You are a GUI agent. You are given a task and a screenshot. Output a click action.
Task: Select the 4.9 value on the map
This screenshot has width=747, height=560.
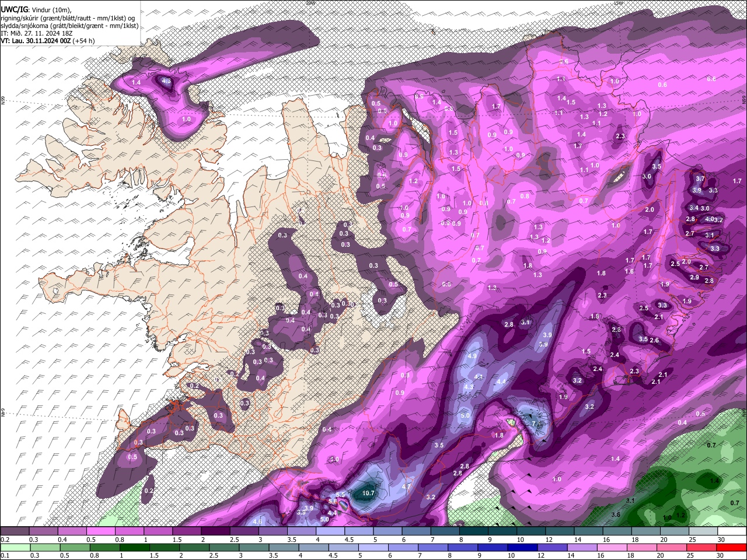473,356
